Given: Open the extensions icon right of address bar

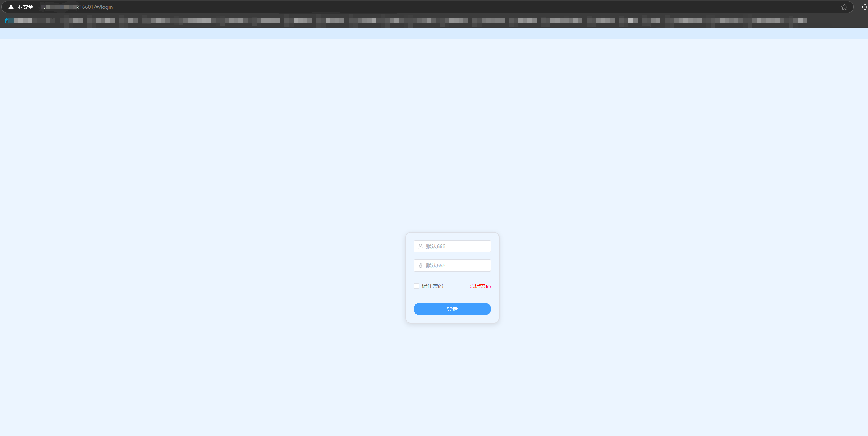Looking at the screenshot, I should coord(864,7).
